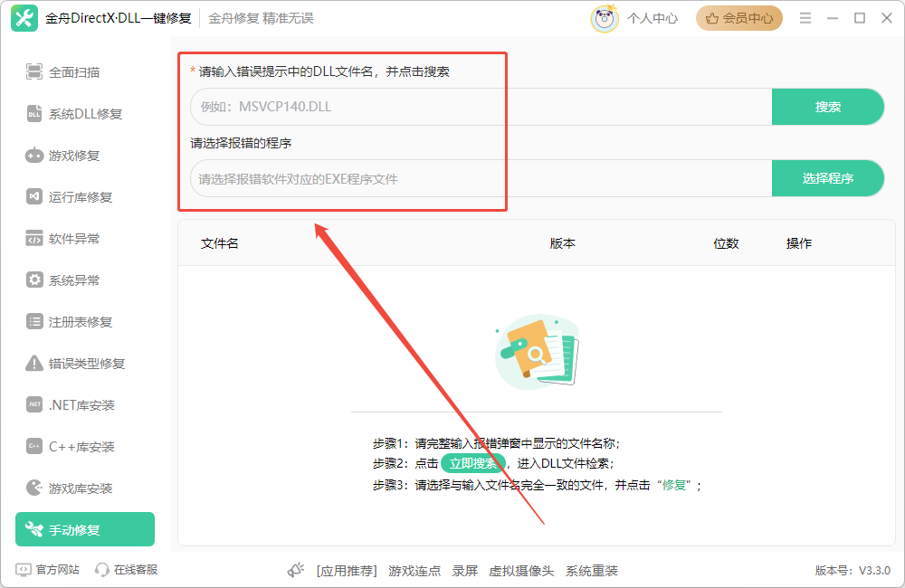
Task: Click the 系统DLL修复 file icon
Action: 34,114
